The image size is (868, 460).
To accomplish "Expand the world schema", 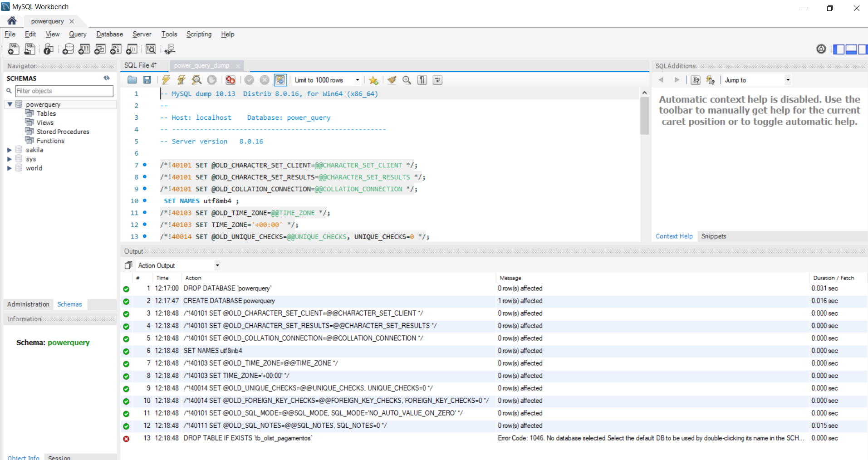I will pos(10,168).
